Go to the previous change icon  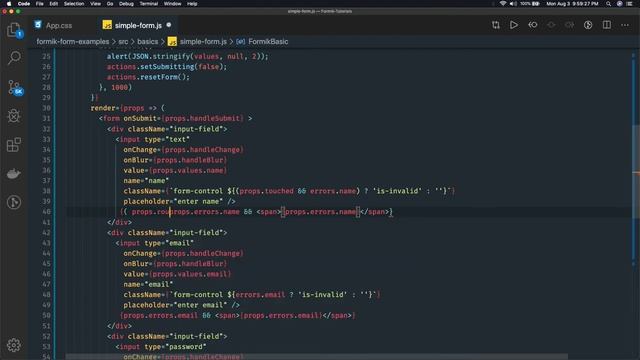tap(533, 25)
